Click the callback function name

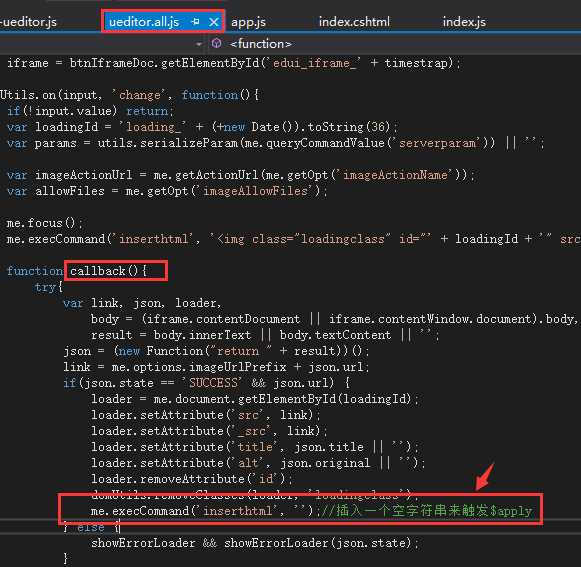tap(98, 271)
